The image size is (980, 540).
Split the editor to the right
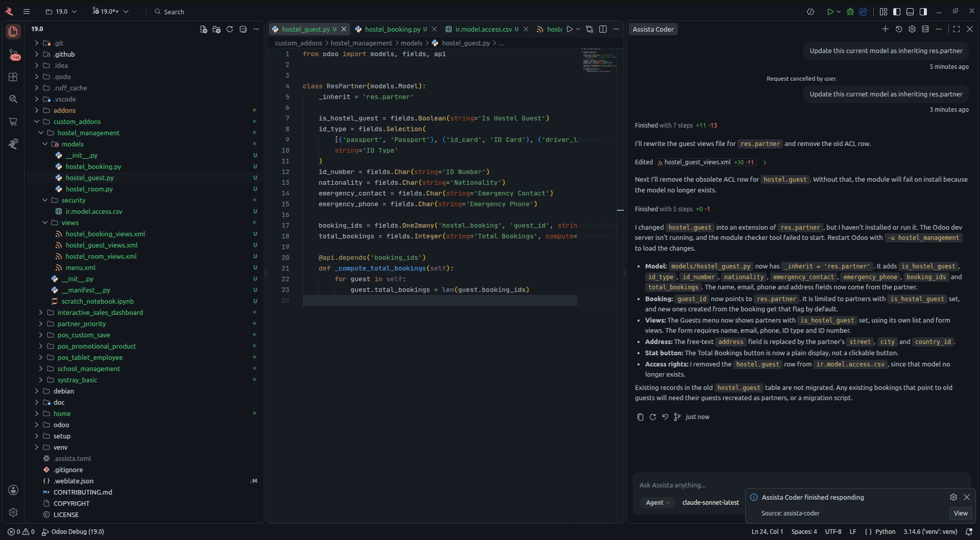603,29
